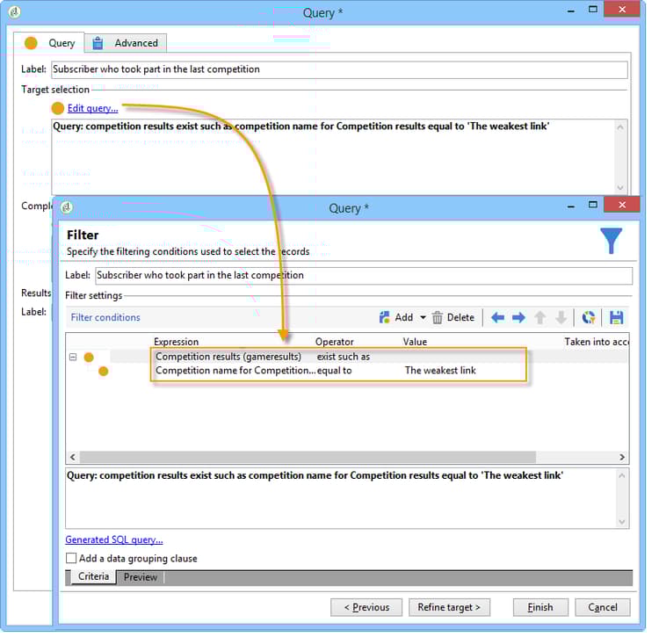
Task: Click the Filter conditions label
Action: tap(105, 317)
